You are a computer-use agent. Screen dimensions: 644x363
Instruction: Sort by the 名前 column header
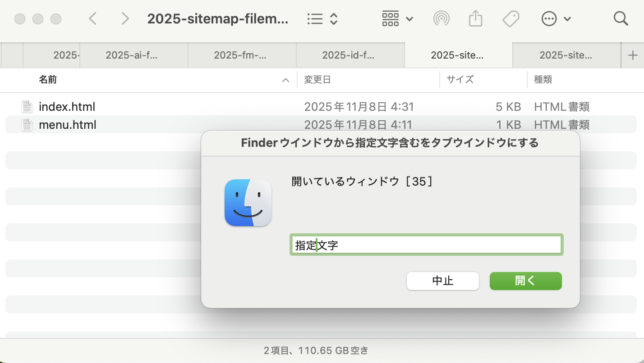coord(48,80)
